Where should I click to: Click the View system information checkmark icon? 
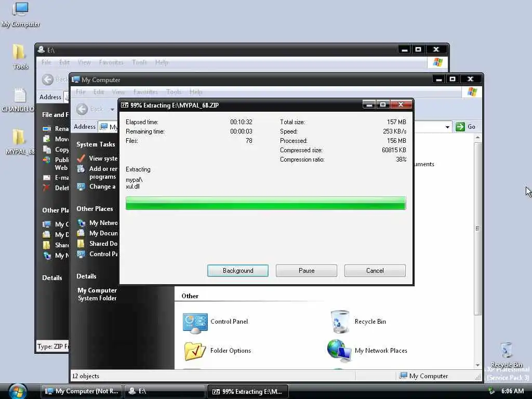81,158
